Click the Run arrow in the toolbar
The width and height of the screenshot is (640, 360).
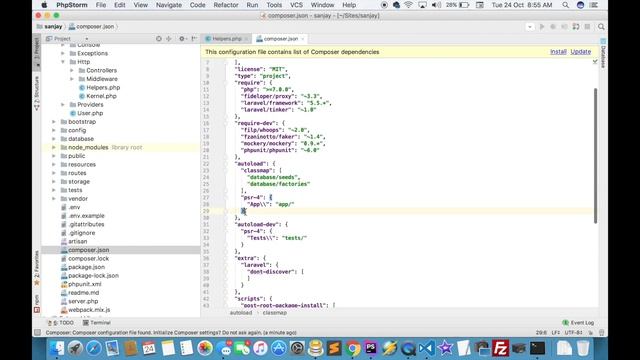point(542,27)
